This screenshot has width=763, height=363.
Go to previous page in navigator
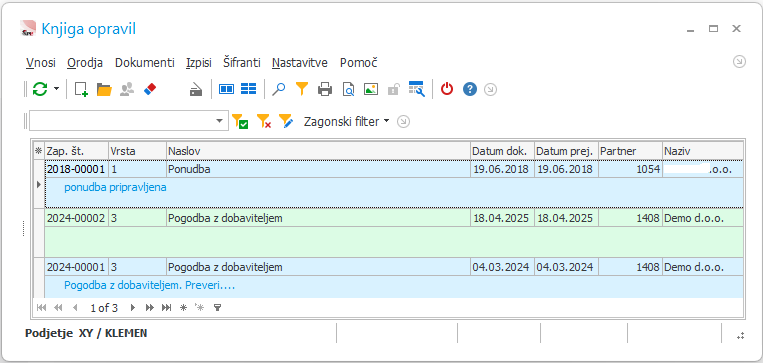tap(58, 308)
